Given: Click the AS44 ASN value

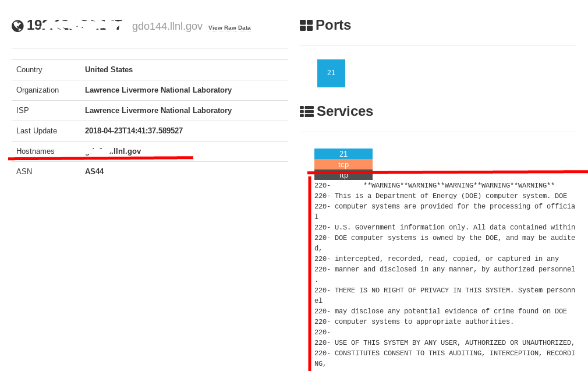Looking at the screenshot, I should click(x=94, y=172).
